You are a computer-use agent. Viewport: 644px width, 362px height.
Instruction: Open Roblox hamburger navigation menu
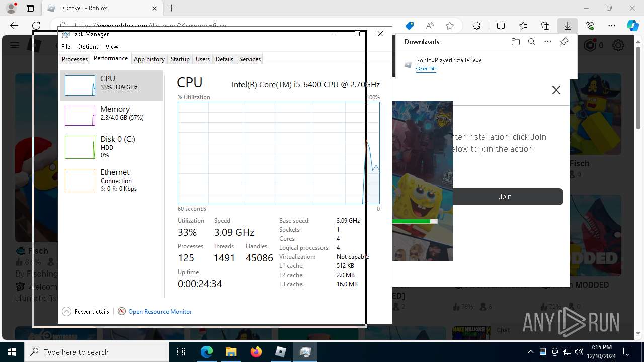pos(15,45)
